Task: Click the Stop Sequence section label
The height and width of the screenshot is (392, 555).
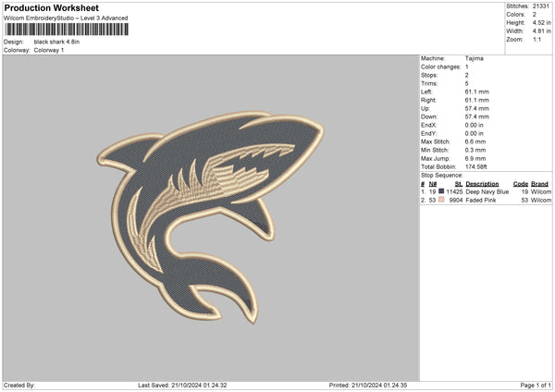Action: coord(441,174)
